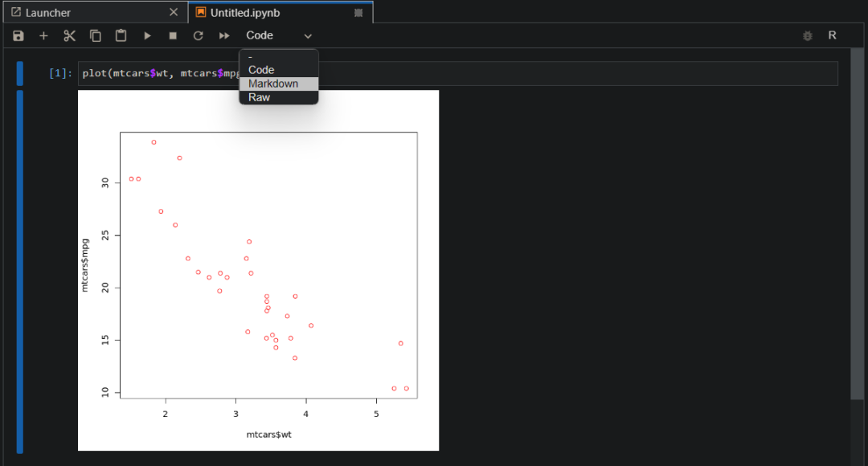
Task: Choose Markdown in the cell type list
Action: tap(278, 84)
